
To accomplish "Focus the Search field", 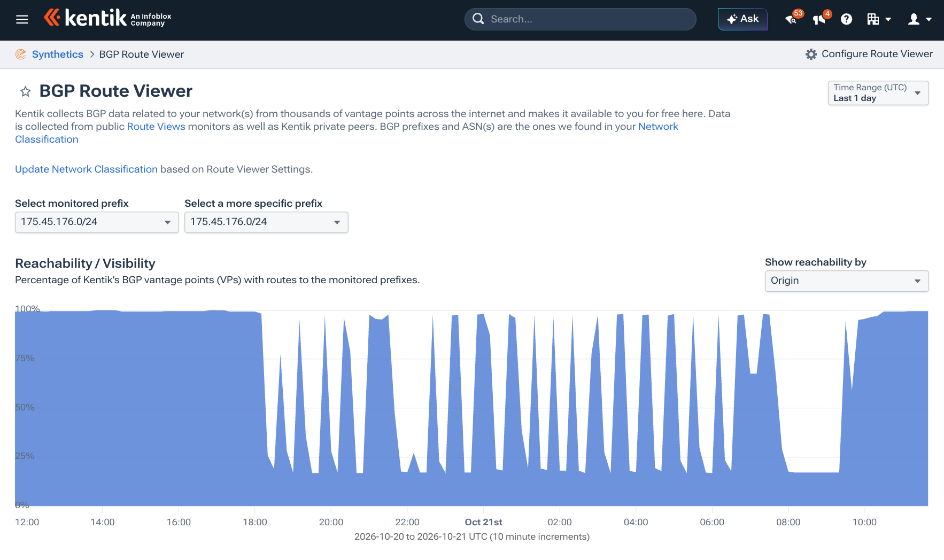I will point(581,19).
